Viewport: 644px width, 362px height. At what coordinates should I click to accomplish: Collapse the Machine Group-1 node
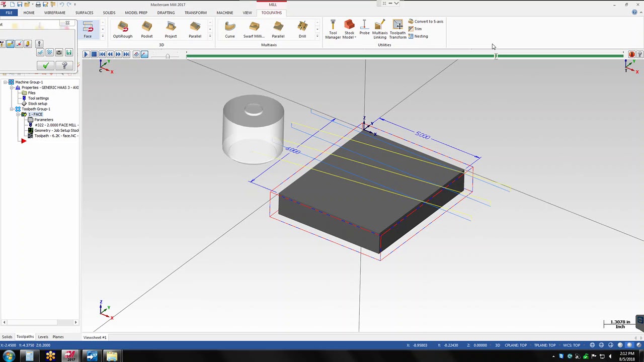coord(5,82)
